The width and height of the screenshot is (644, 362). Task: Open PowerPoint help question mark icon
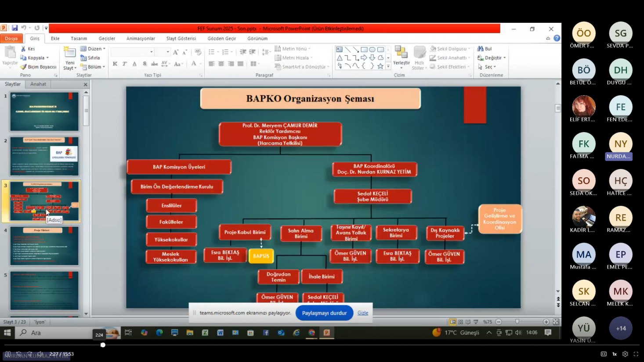coord(557,38)
